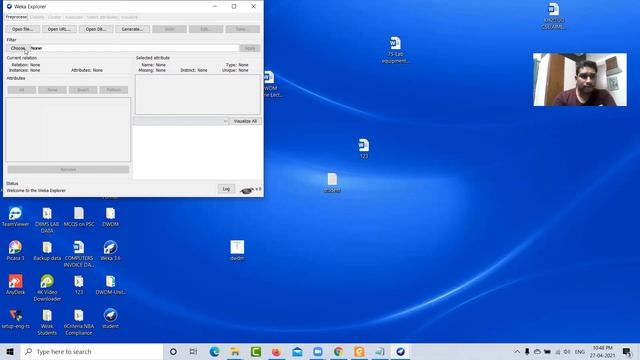
Task: Open Microsoft Edge from the taskbar
Action: coord(214,351)
